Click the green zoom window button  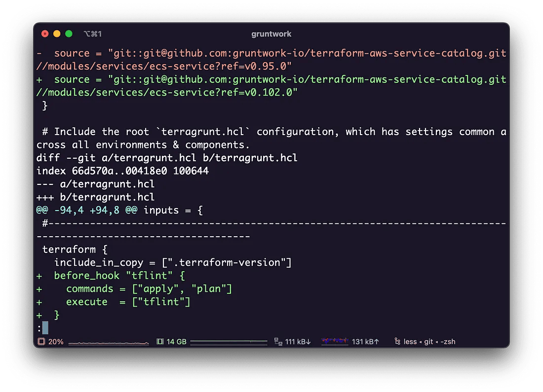pos(69,34)
